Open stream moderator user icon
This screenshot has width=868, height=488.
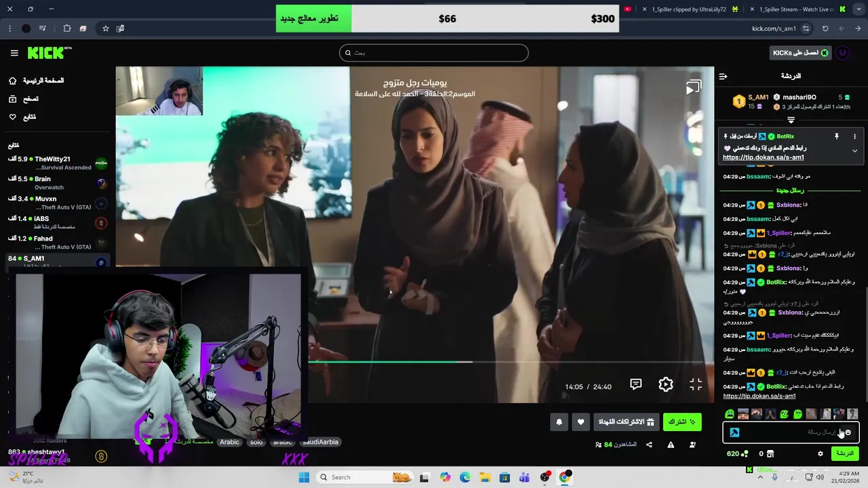click(692, 445)
